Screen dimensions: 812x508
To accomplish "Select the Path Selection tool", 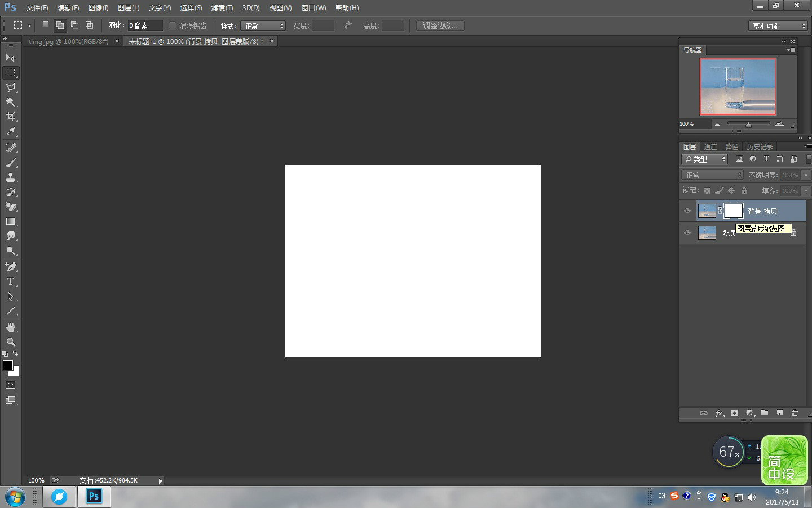I will tap(10, 296).
